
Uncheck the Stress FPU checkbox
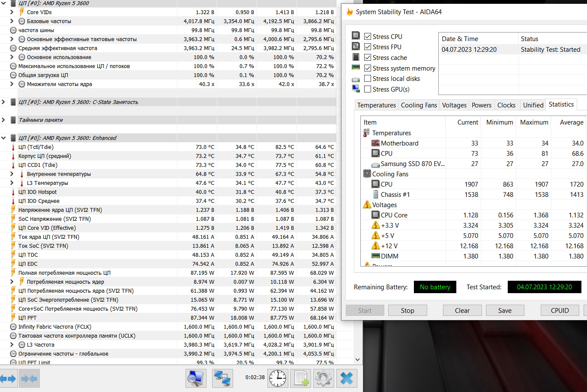(368, 47)
